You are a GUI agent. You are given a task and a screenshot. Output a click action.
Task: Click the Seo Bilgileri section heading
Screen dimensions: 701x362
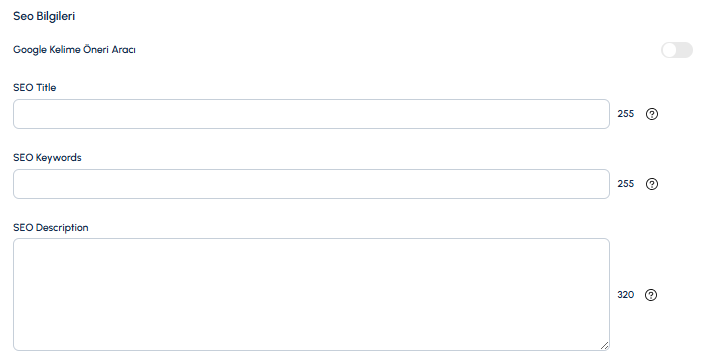tap(44, 16)
